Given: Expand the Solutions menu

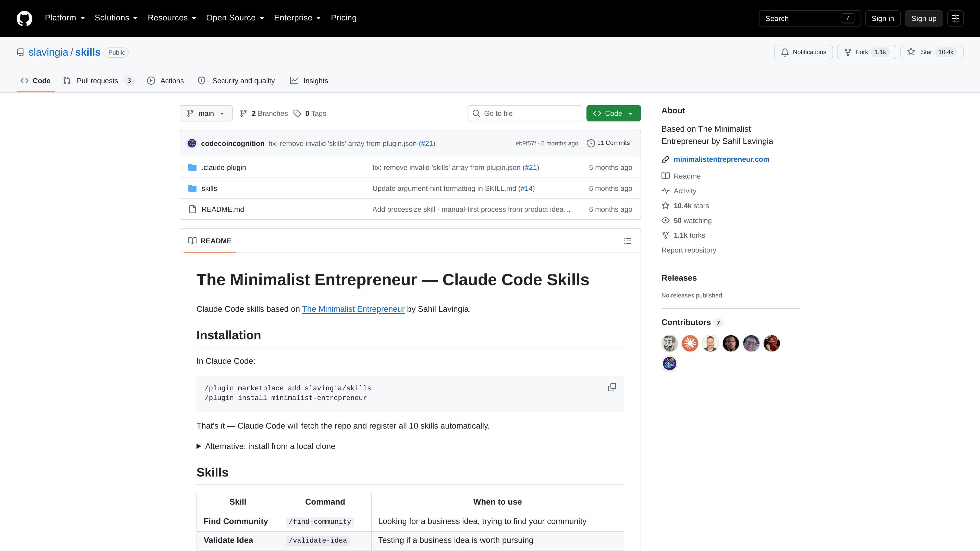Looking at the screenshot, I should (116, 18).
